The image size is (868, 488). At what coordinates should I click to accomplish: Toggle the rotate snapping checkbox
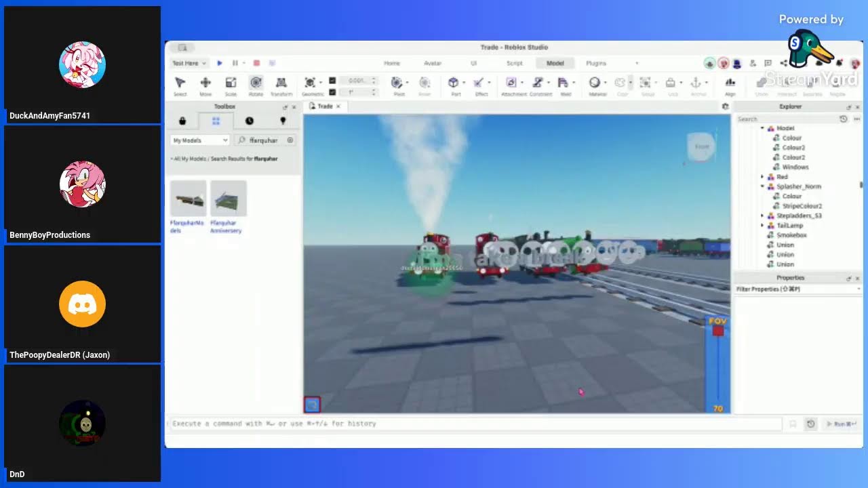[x=332, y=91]
